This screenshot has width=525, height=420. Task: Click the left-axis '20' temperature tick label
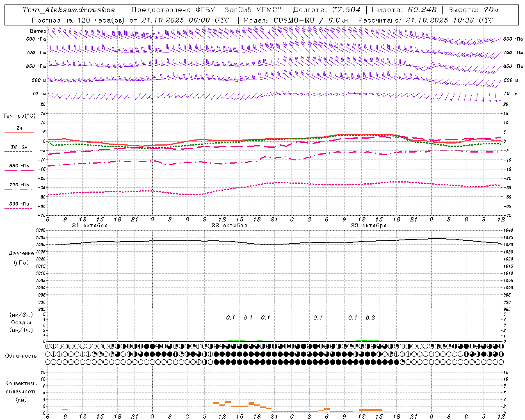tap(44, 105)
